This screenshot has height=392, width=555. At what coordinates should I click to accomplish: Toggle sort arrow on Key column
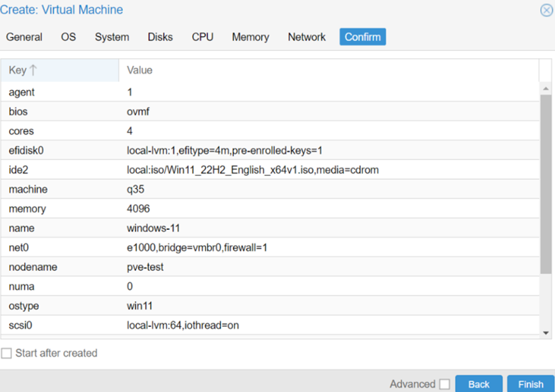point(33,70)
